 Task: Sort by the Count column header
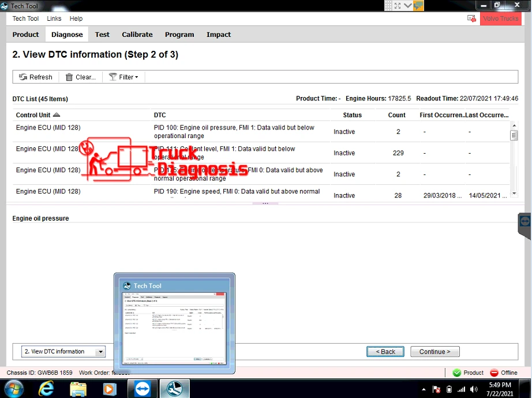396,115
